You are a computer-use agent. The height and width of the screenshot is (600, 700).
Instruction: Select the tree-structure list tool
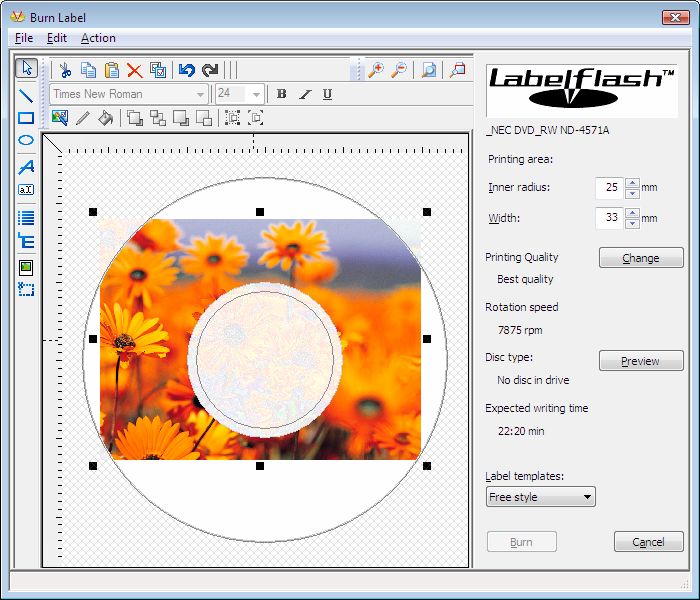[x=26, y=241]
